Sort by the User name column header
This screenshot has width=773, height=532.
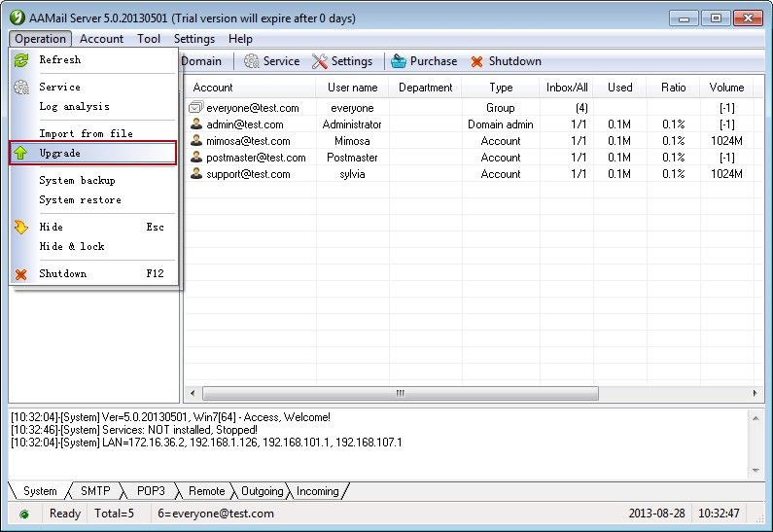353,88
